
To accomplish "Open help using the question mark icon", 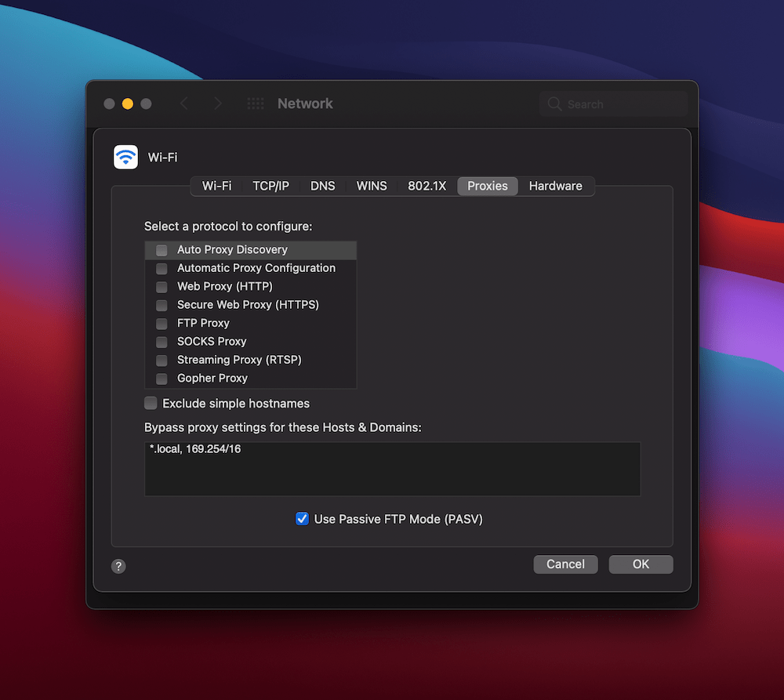I will pos(118,565).
